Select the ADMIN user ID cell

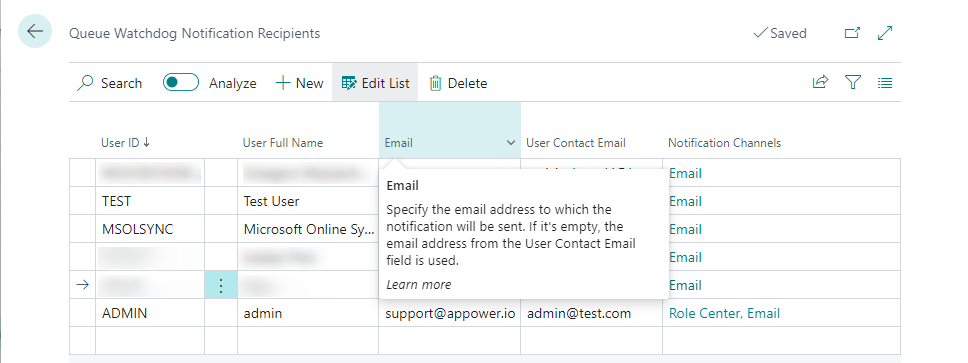pyautogui.click(x=150, y=313)
